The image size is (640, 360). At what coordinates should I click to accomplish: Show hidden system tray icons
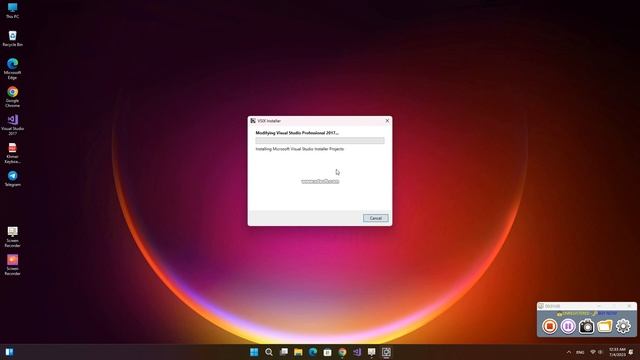coord(569,352)
